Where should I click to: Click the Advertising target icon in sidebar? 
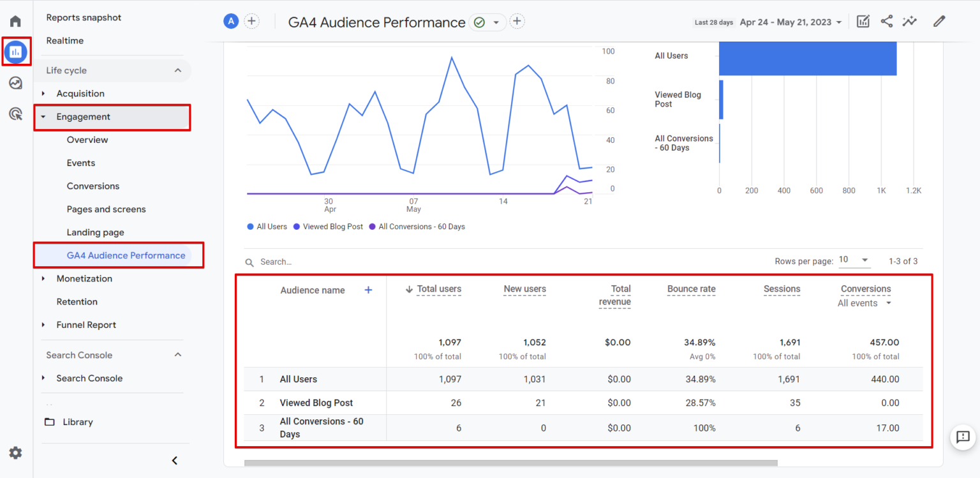(15, 113)
